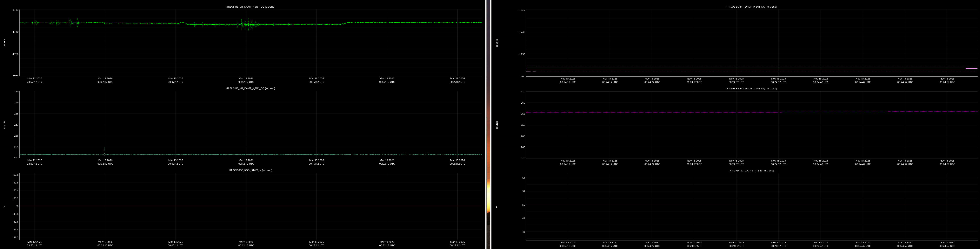Click the H1:GRD-ISC_LOCK_STATE_N [s-trend] plot title
Viewport: 980px width, 249px height.
coord(250,170)
